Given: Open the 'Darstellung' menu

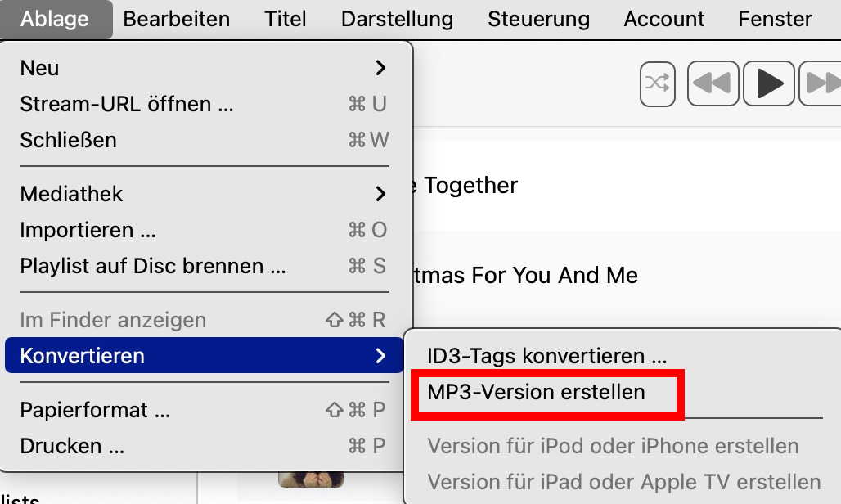Looking at the screenshot, I should (396, 19).
